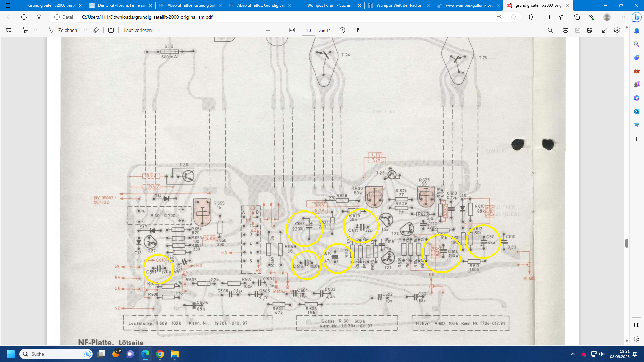This screenshot has height=362, width=644.
Task: Search in PDF with magnifier icon
Action: click(550, 30)
